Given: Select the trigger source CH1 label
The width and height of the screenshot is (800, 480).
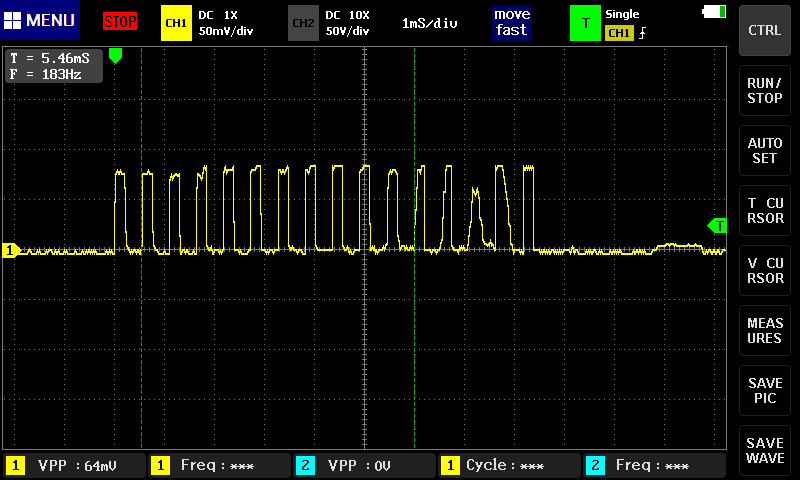Looking at the screenshot, I should [x=619, y=33].
